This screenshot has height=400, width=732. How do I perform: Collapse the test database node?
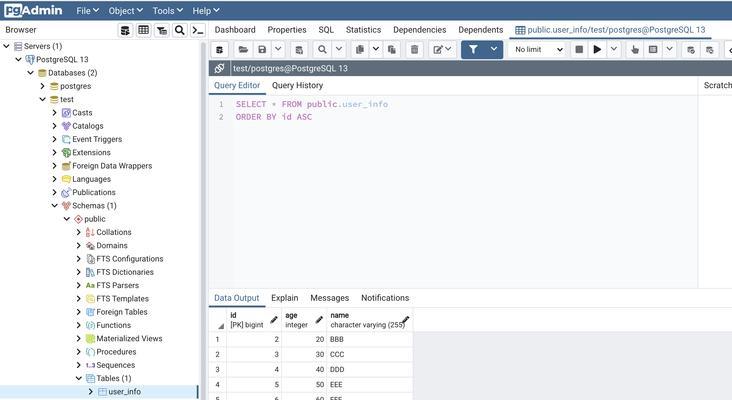(x=42, y=99)
